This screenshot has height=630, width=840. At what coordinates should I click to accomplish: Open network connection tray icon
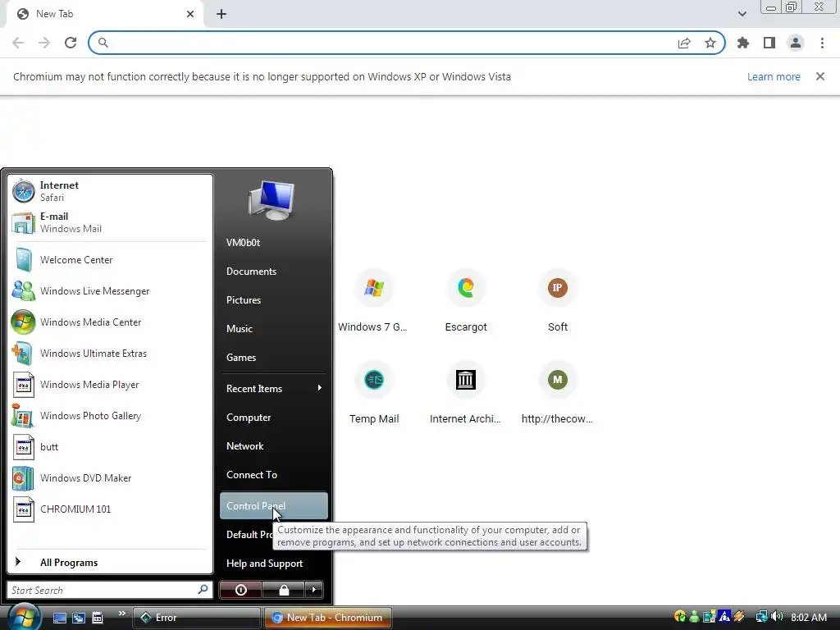[x=761, y=617]
